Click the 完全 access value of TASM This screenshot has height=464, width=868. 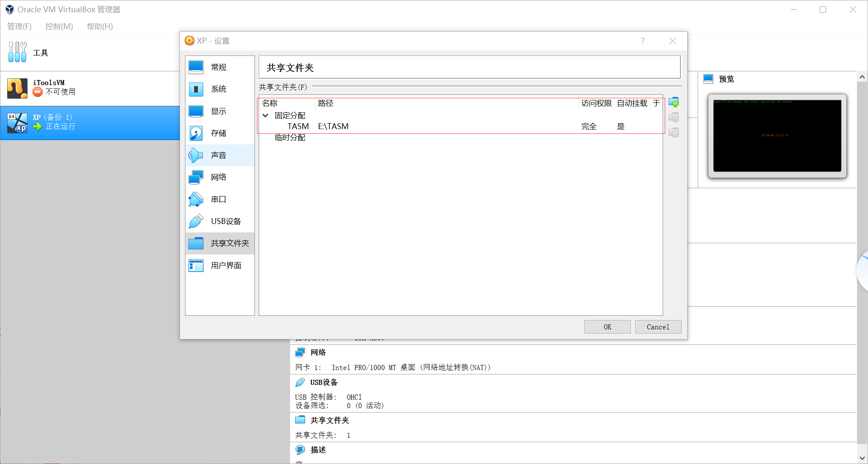tap(589, 126)
